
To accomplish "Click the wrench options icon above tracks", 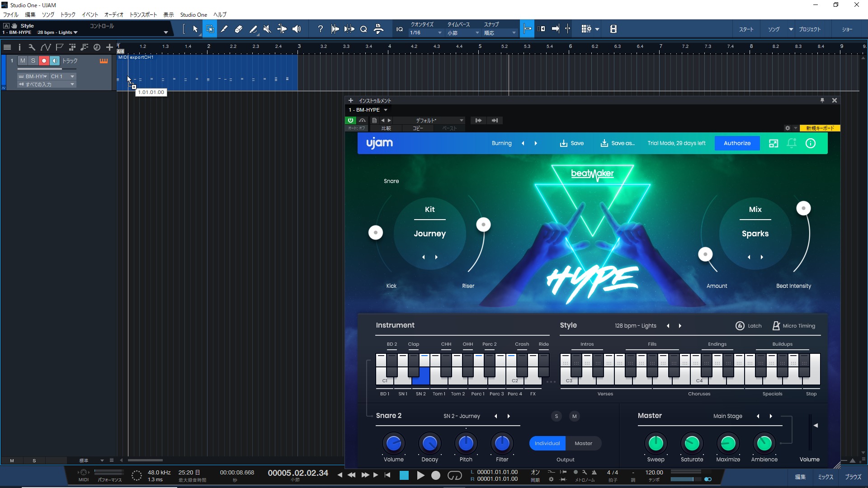I will pyautogui.click(x=32, y=47).
